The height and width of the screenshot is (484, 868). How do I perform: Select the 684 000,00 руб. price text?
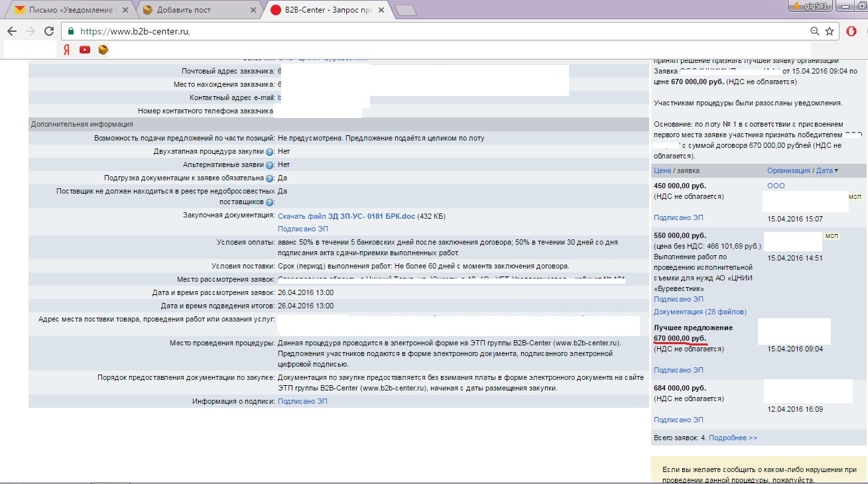(x=680, y=388)
